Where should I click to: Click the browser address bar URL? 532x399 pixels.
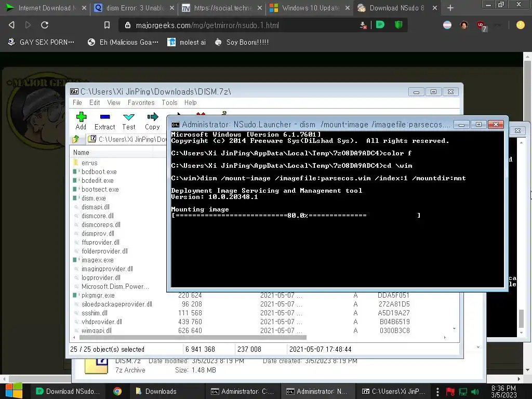[207, 25]
